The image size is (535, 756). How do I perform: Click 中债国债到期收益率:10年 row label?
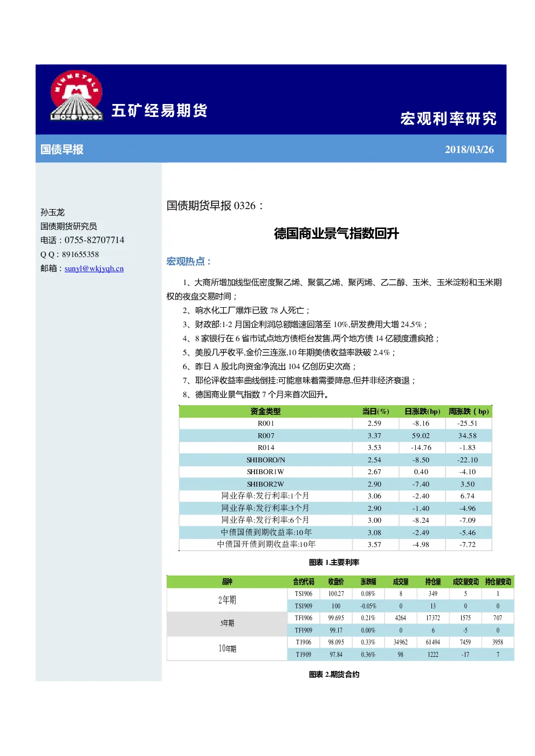coord(266,532)
